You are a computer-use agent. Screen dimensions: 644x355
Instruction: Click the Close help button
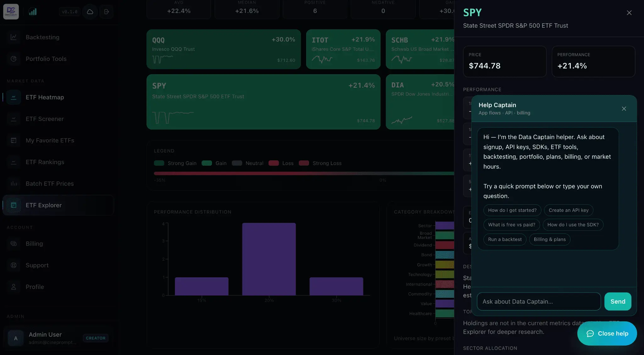[607, 334]
